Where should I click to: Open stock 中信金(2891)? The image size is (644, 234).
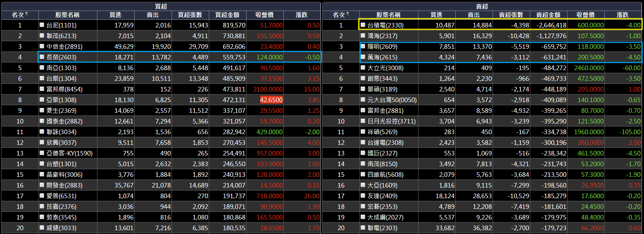coord(64,46)
